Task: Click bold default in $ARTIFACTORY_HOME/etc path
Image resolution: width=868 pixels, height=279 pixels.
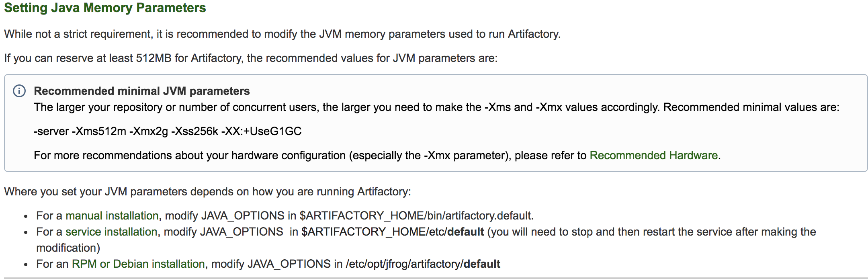Action: click(466, 232)
